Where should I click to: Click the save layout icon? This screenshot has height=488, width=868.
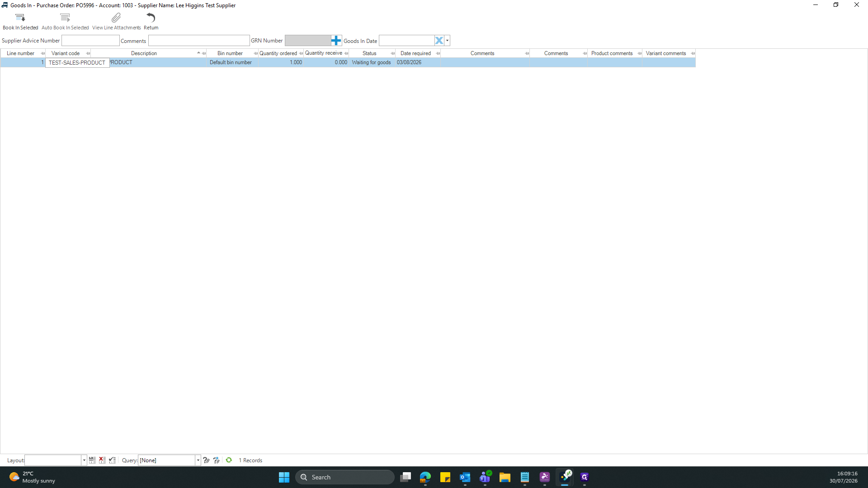click(x=92, y=460)
